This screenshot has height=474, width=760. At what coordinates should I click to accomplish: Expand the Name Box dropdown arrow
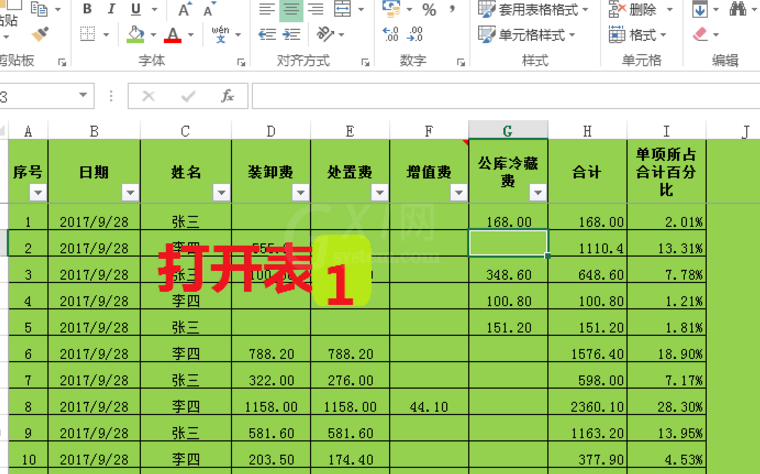(x=83, y=95)
